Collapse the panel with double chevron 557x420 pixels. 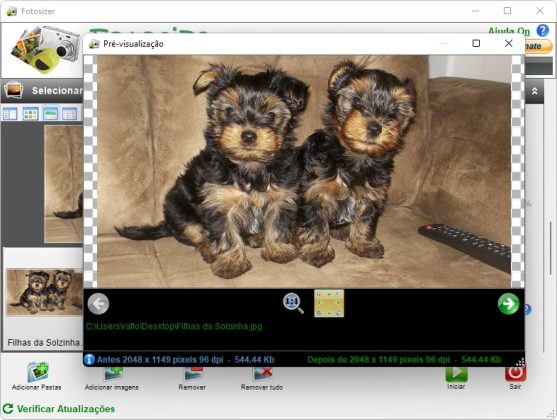[x=534, y=91]
